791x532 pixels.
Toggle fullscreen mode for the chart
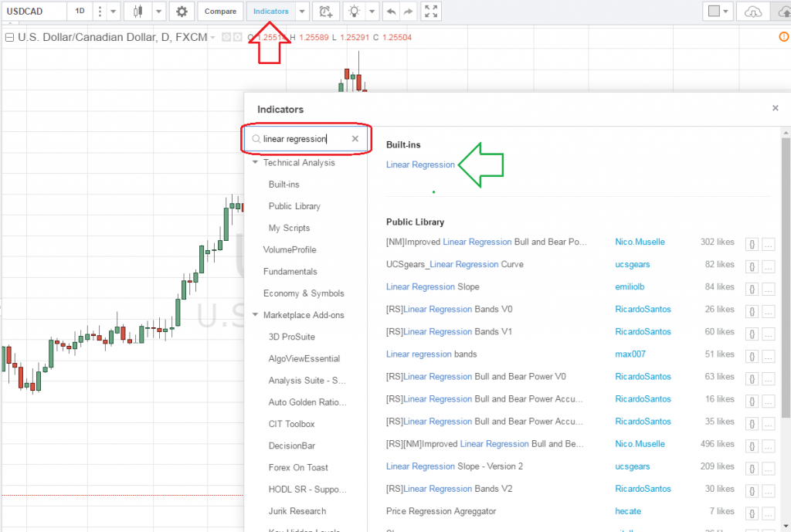click(431, 11)
